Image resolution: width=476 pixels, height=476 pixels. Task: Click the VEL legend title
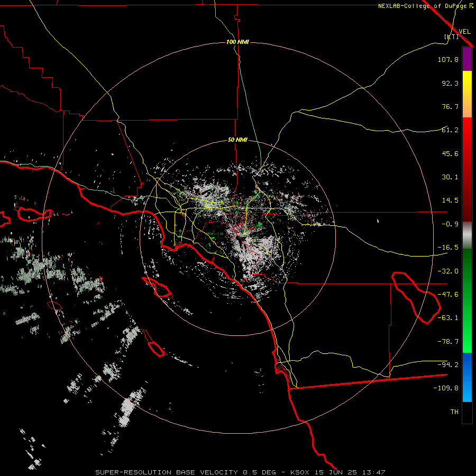tap(464, 31)
